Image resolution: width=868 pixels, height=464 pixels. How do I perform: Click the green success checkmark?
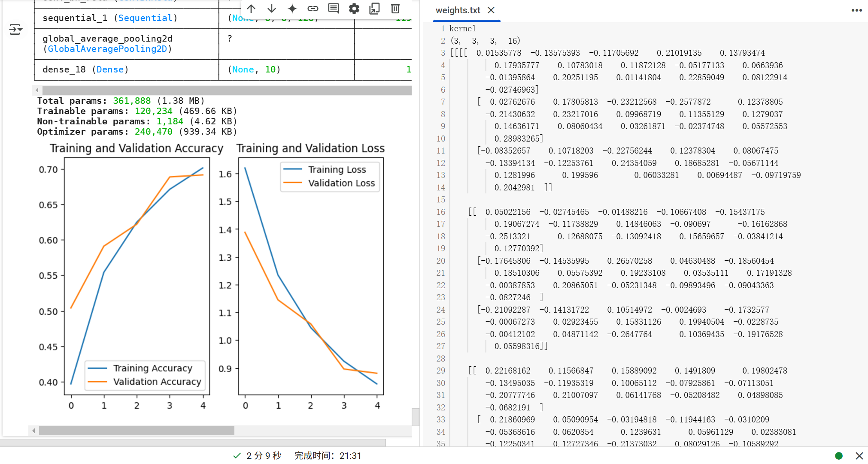237,456
